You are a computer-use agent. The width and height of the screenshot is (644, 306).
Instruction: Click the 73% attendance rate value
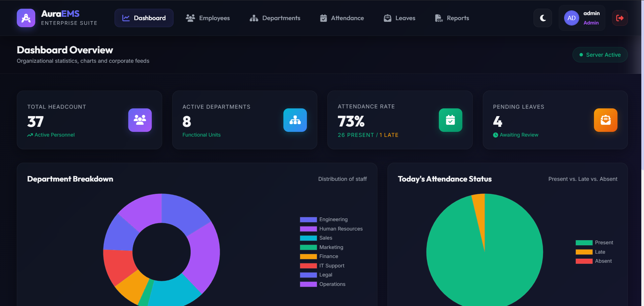click(x=351, y=121)
